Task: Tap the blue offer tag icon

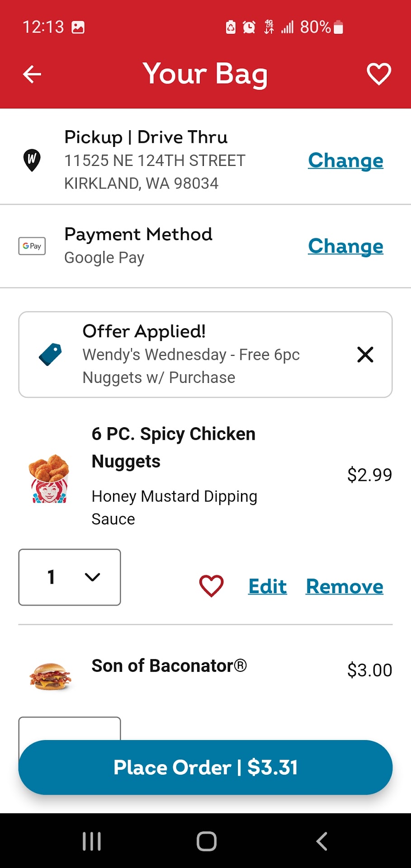Action: (x=50, y=354)
